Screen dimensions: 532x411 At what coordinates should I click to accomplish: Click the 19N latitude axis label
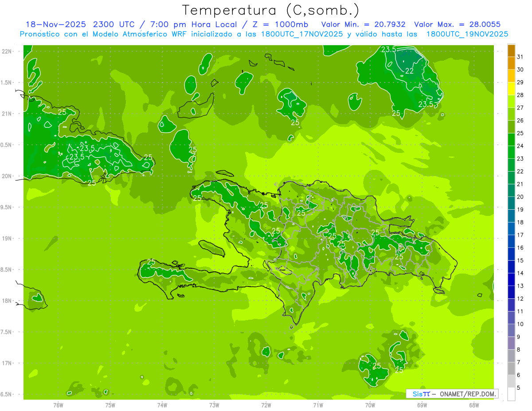pyautogui.click(x=7, y=239)
